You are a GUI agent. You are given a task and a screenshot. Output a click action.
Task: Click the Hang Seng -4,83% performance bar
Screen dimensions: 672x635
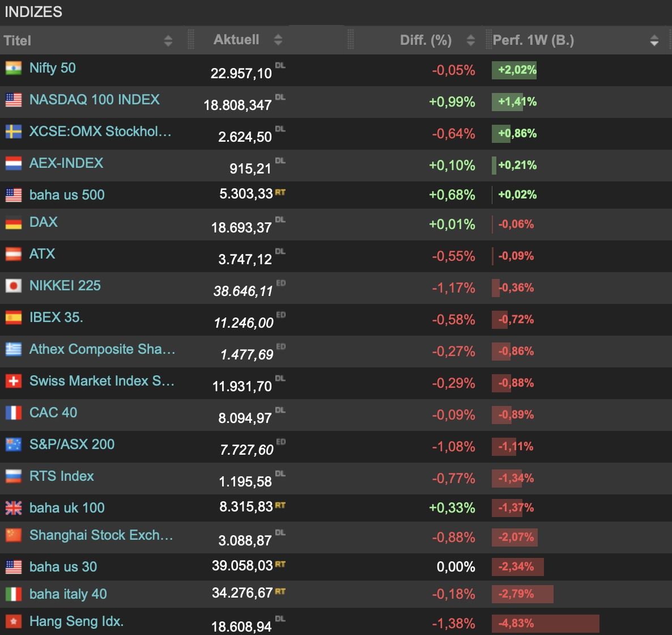[545, 624]
